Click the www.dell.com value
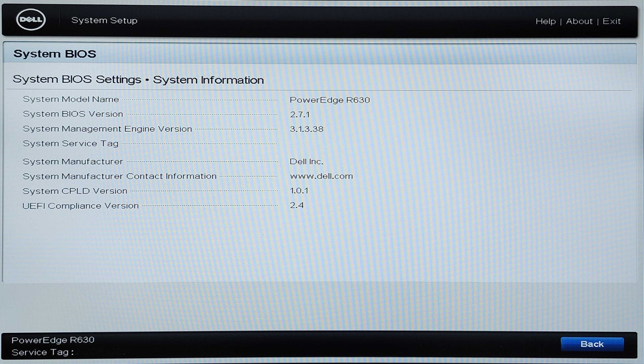The image size is (644, 364). 321,176
